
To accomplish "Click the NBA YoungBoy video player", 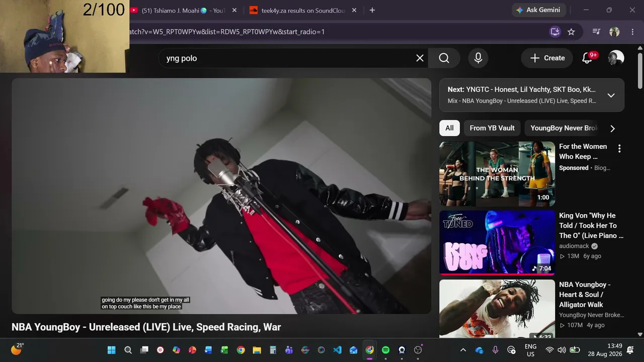I will click(x=221, y=196).
